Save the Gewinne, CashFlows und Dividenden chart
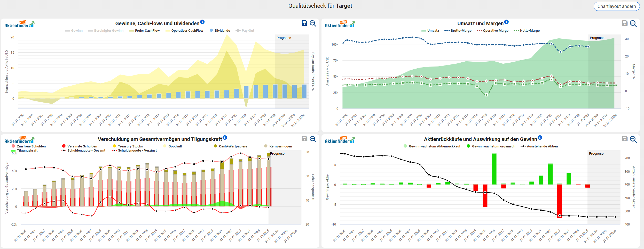This screenshot has height=249, width=644. click(x=304, y=23)
